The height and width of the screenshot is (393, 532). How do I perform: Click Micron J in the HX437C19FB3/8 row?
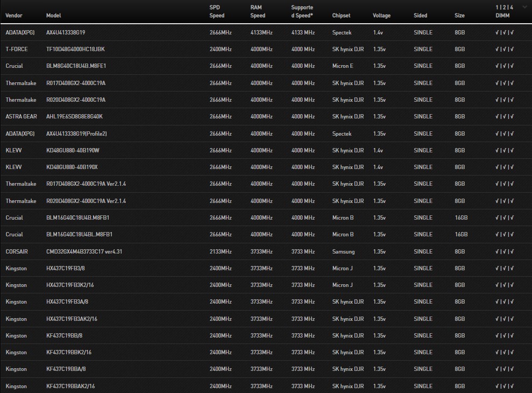[342, 268]
